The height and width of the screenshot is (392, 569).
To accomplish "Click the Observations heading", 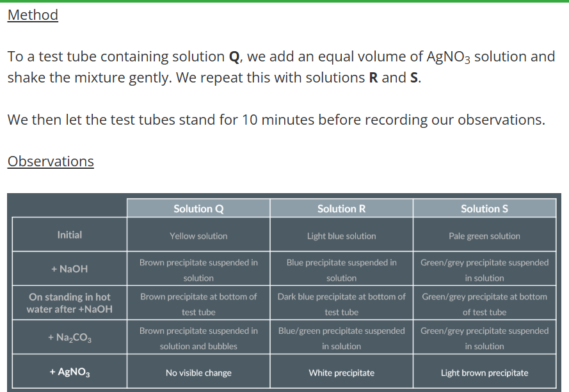I will pyautogui.click(x=51, y=161).
